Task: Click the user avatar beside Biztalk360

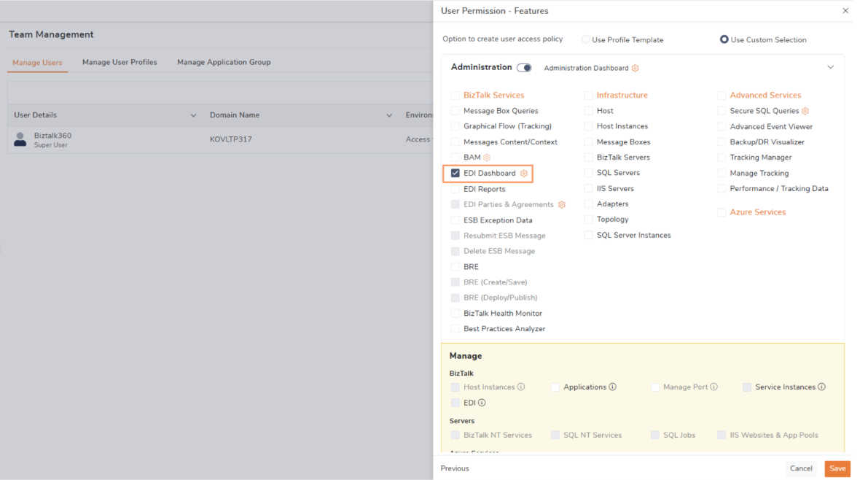Action: click(x=20, y=139)
